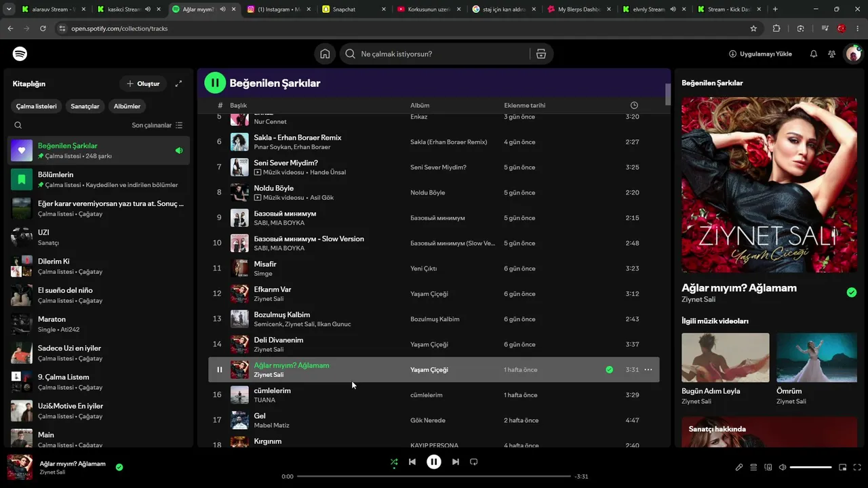This screenshot has height=488, width=868.
Task: Open the Spotify home logo
Action: [x=20, y=54]
